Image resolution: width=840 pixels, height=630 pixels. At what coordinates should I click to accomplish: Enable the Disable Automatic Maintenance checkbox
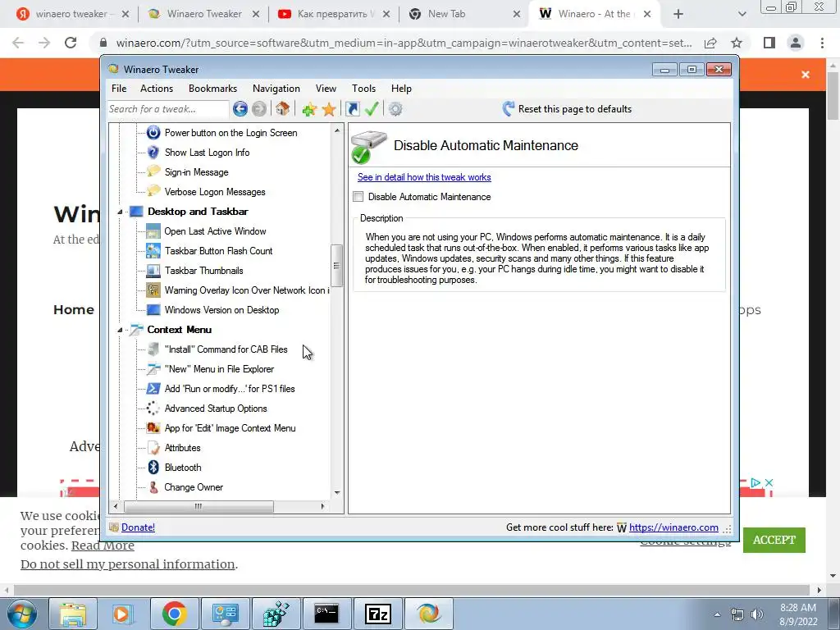[x=358, y=197]
